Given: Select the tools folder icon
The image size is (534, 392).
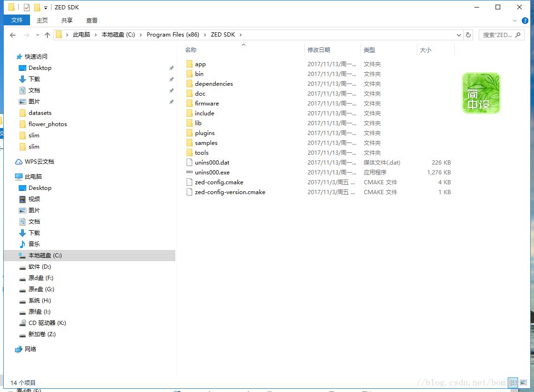Looking at the screenshot, I should pos(189,153).
